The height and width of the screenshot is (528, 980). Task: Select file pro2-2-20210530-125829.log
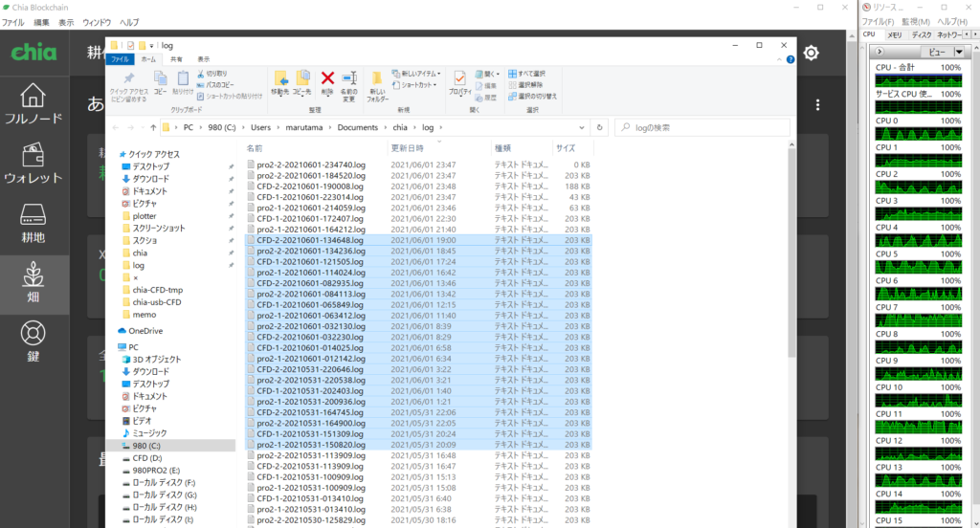tap(311, 520)
